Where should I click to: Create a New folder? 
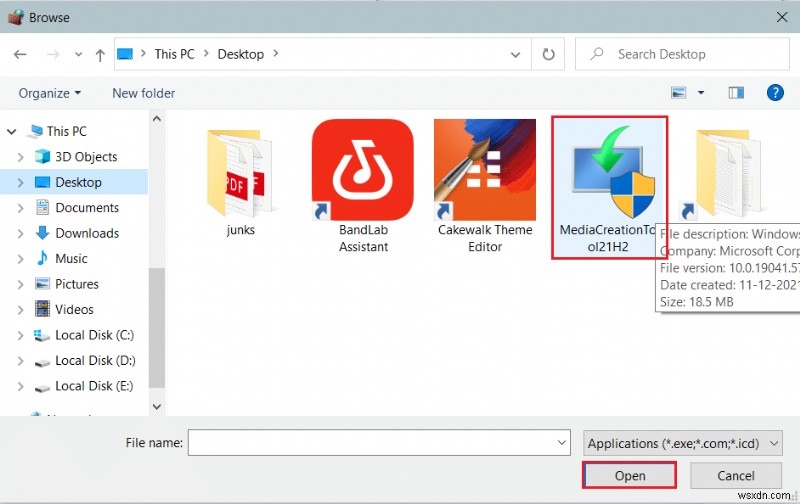[x=143, y=93]
